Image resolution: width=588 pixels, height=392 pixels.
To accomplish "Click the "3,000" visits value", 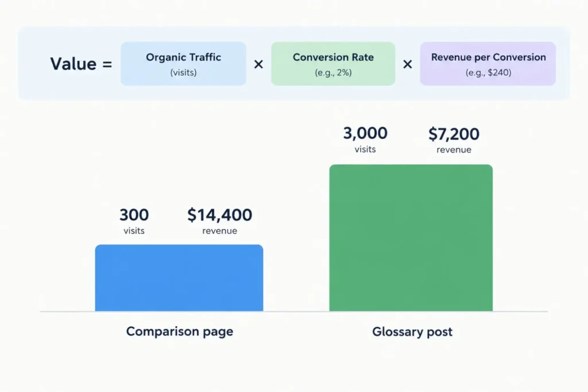I will coord(365,133).
